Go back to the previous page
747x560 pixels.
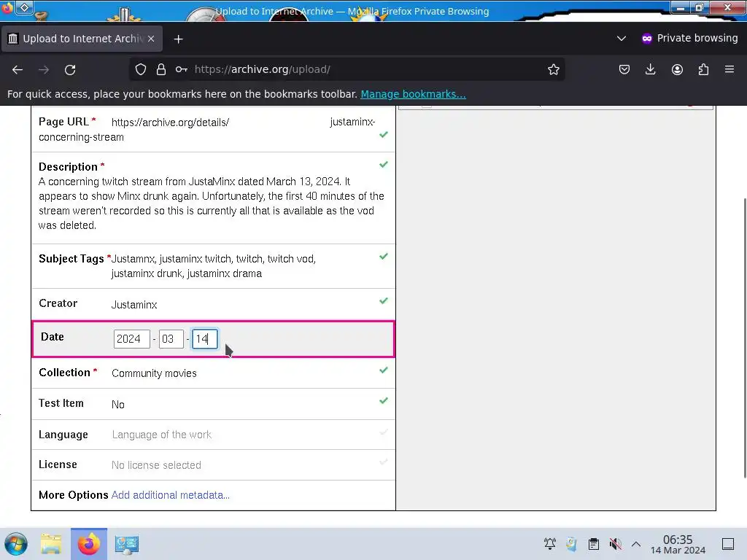[18, 69]
